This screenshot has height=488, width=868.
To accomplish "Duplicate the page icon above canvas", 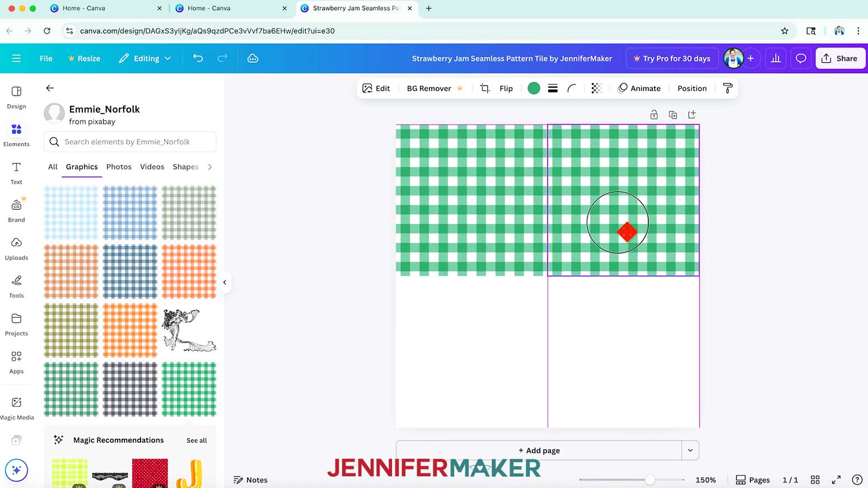I will pos(673,115).
